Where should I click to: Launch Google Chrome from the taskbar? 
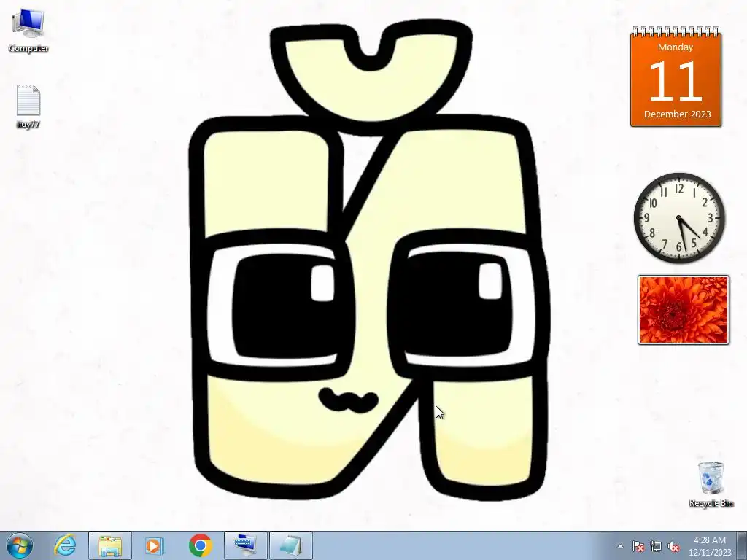coord(200,545)
